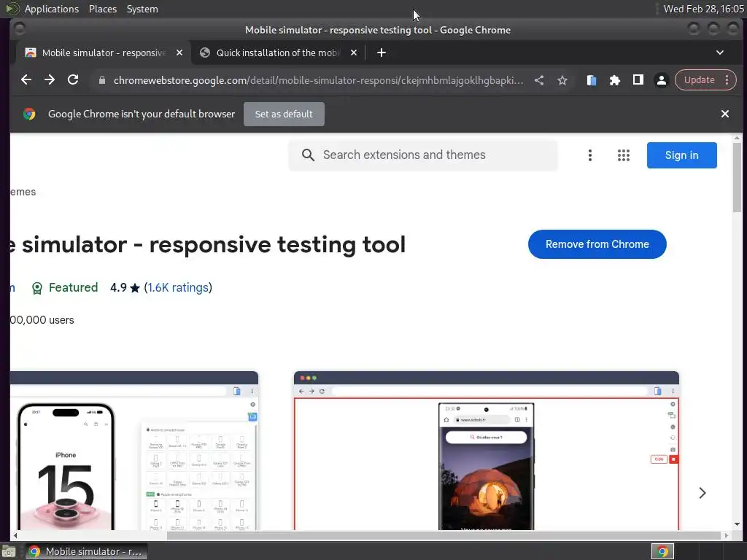Go back to the previous page

click(26, 80)
